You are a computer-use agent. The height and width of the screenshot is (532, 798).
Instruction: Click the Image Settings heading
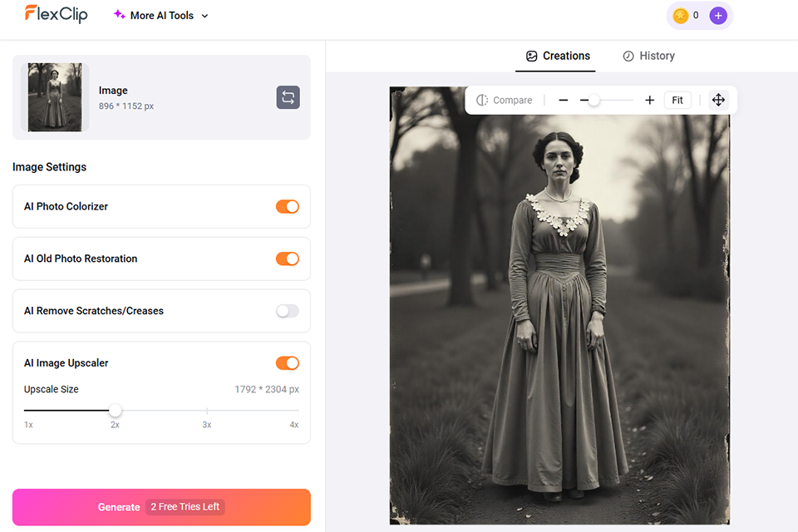49,167
